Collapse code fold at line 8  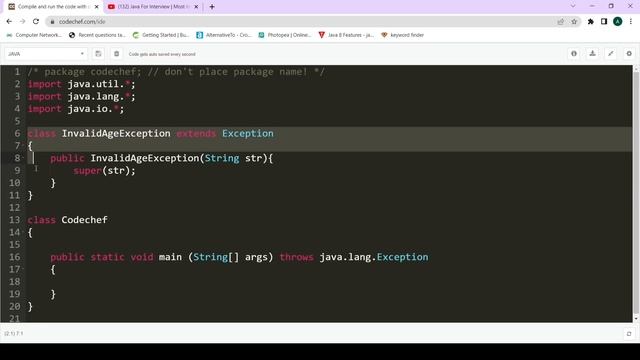coord(23,158)
